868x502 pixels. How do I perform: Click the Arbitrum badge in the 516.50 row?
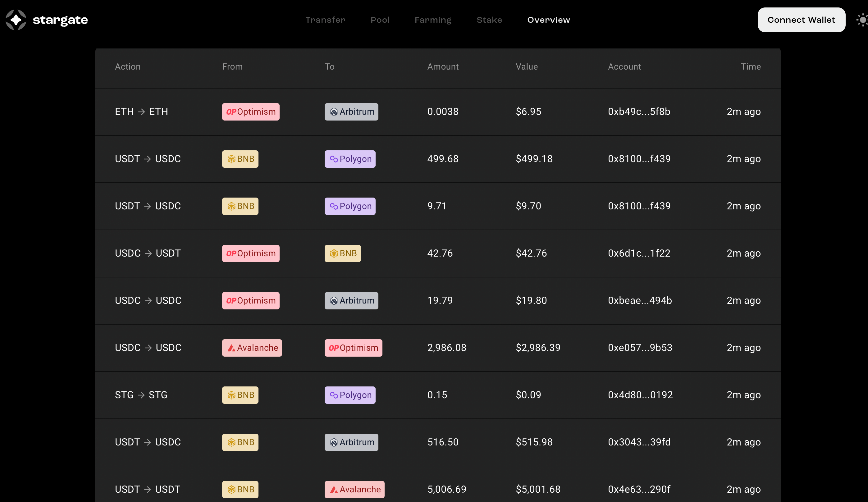click(x=351, y=442)
